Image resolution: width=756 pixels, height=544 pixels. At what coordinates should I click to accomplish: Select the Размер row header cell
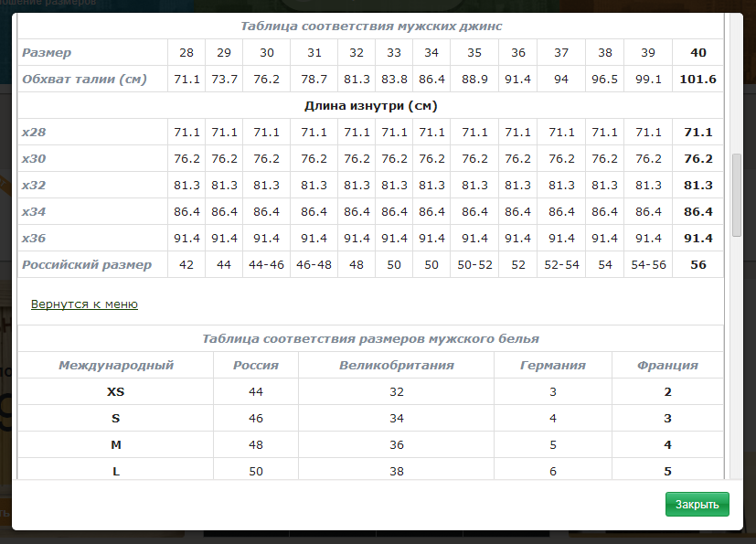click(x=47, y=53)
